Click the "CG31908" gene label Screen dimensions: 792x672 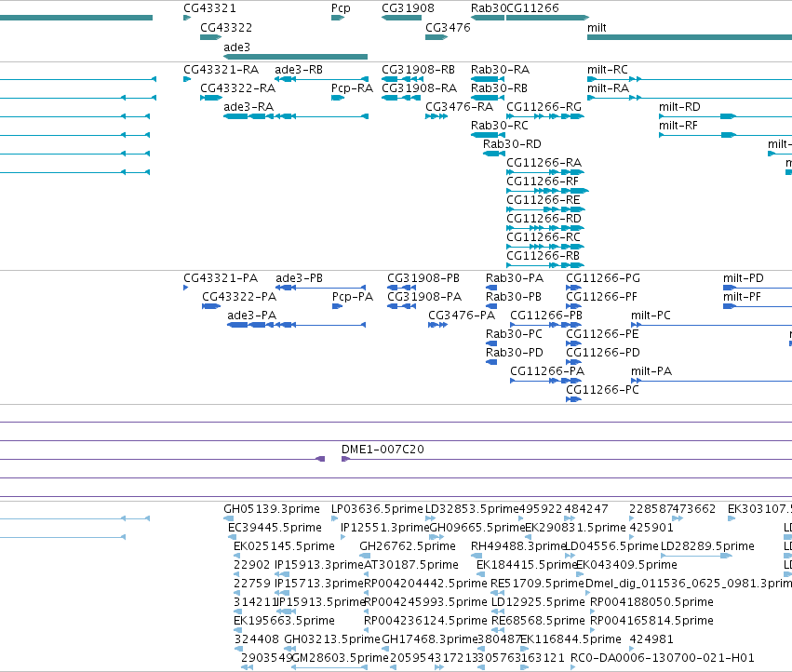(x=408, y=8)
